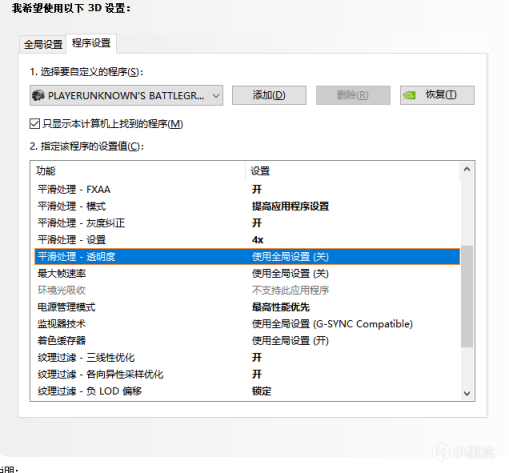Click the 开 value for 各向异性采样优化
This screenshot has width=509, height=473.
click(x=257, y=374)
